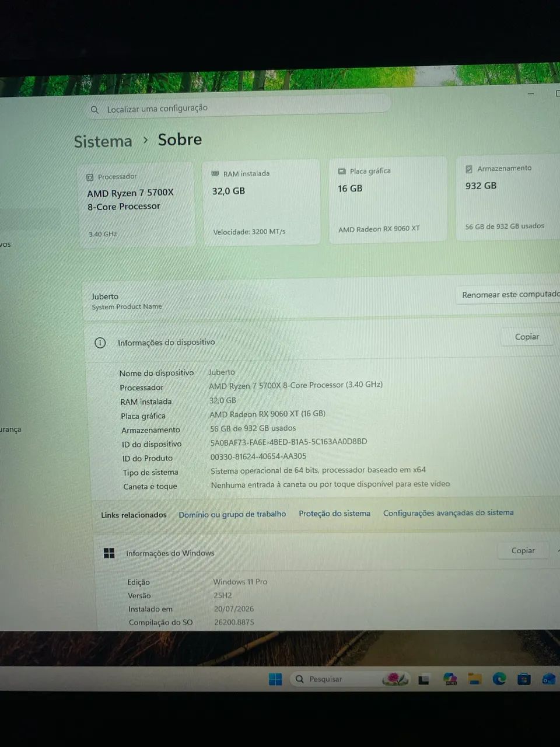Open the Task View icon

point(424,679)
